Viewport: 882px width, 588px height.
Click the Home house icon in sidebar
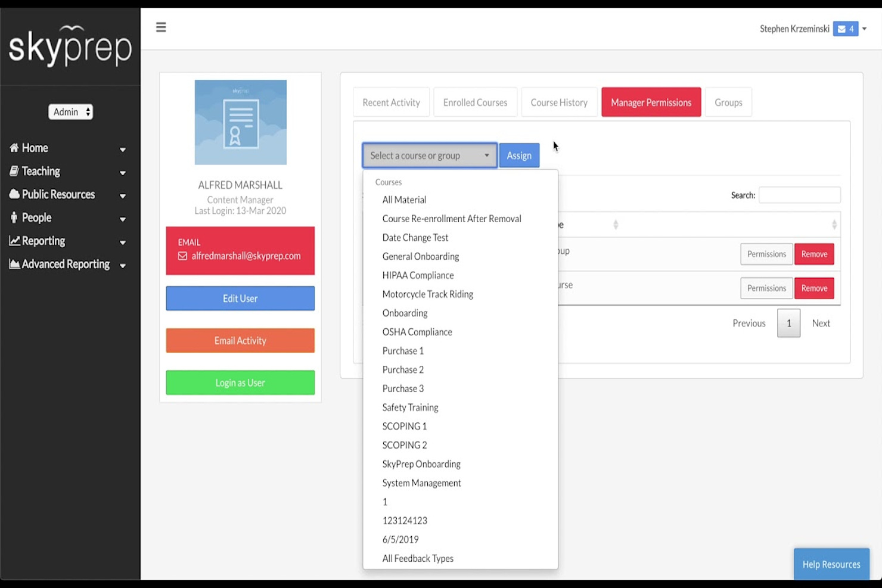tap(14, 148)
